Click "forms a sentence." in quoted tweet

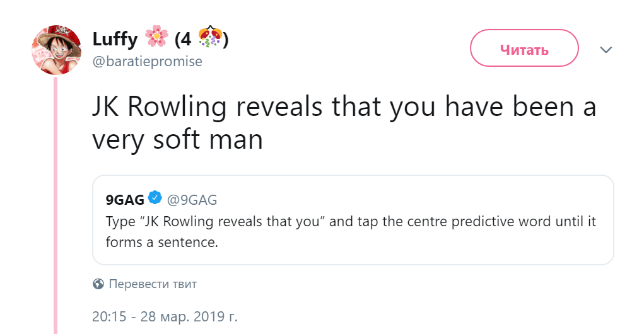pos(162,242)
